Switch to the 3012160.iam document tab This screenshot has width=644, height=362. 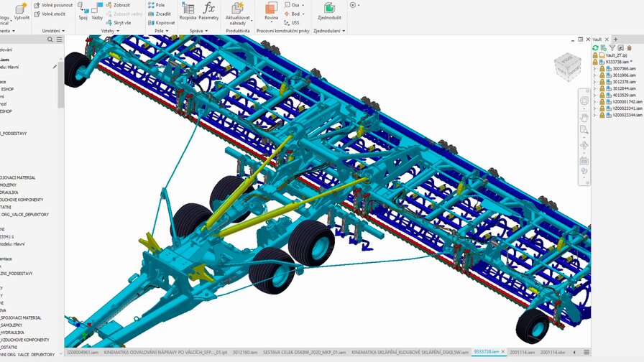[246, 353]
